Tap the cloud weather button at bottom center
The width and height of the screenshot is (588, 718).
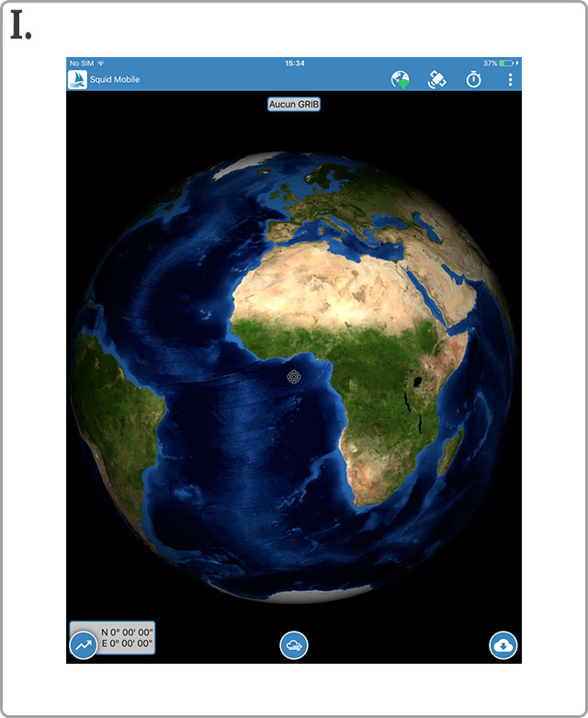click(294, 645)
